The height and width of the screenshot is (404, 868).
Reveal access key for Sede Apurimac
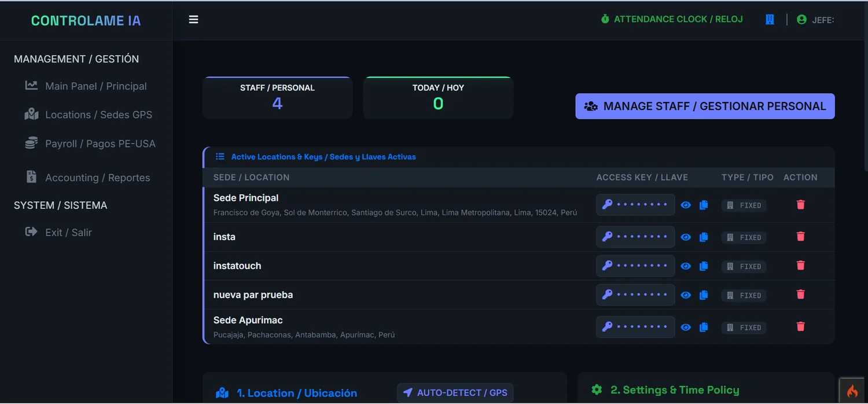(x=686, y=328)
